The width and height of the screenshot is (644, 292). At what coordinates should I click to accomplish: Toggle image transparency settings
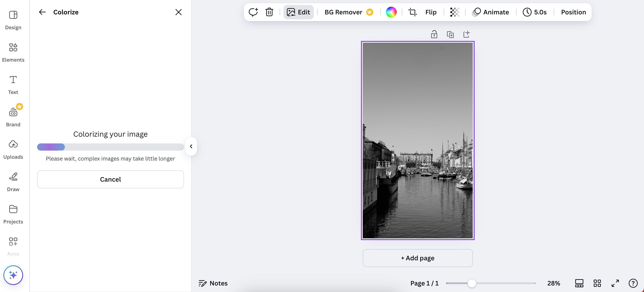(454, 12)
